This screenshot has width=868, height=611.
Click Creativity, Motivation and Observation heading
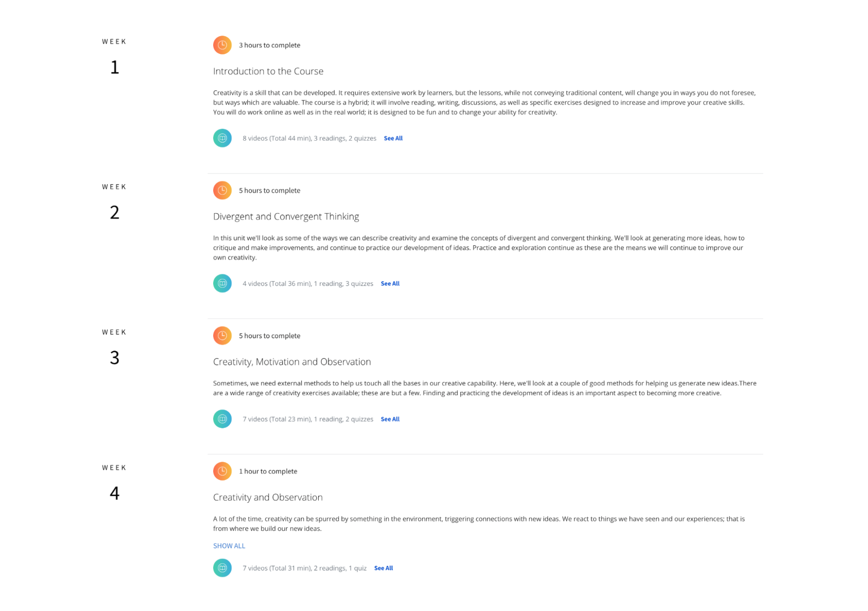pyautogui.click(x=292, y=362)
